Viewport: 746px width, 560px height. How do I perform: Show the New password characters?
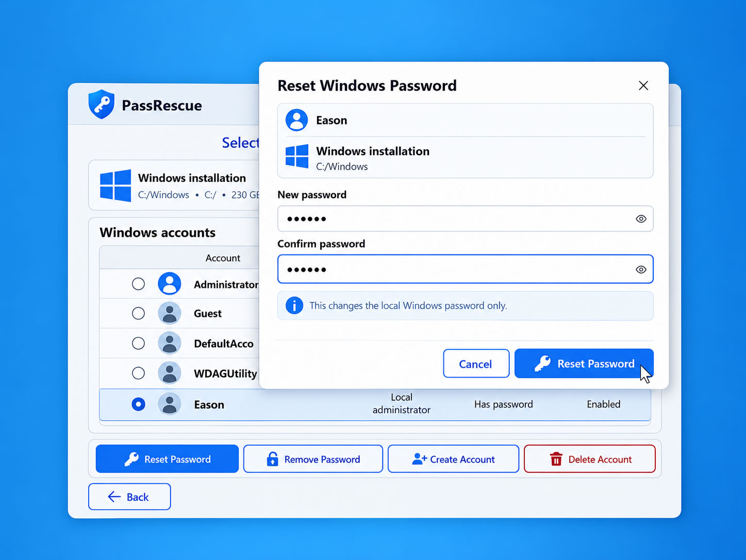pyautogui.click(x=641, y=219)
